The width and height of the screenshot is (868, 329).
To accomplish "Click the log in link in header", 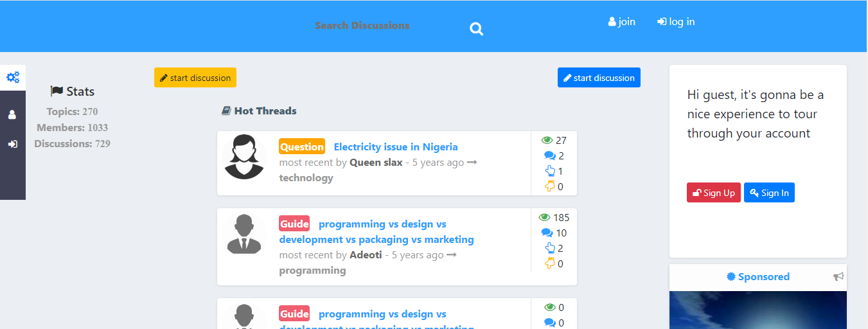I will [x=676, y=22].
